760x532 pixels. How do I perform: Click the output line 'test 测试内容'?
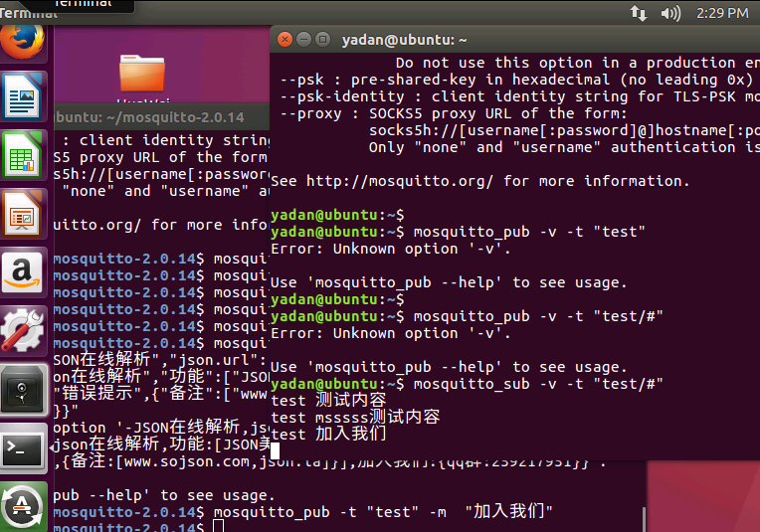click(328, 401)
